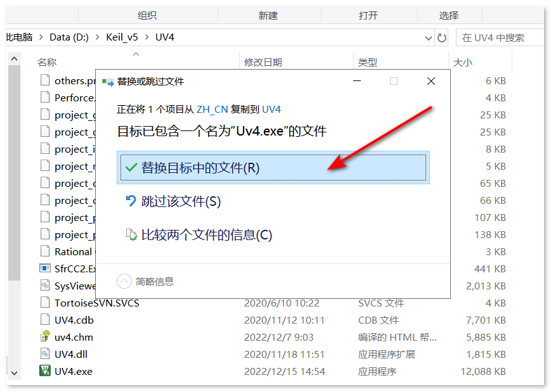Viewport: 551px width, 392px height.
Task: Select the UV4.dll file name
Action: 71,355
